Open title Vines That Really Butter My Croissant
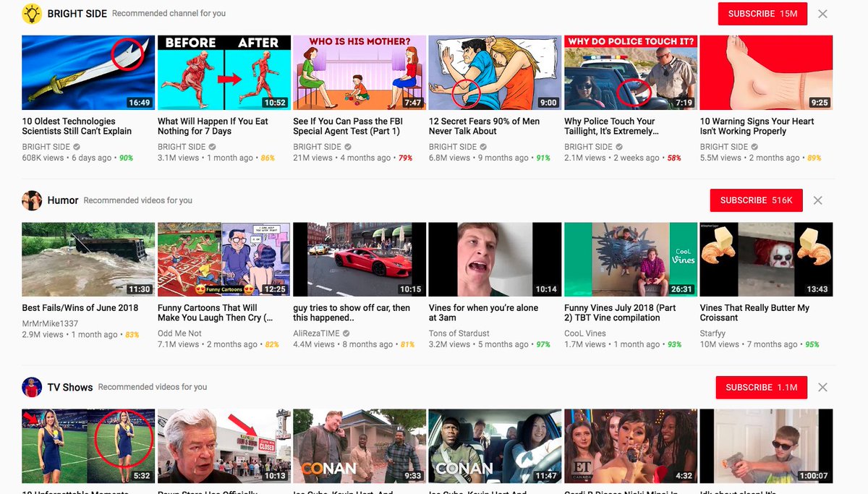868x494 pixels. [x=755, y=313]
